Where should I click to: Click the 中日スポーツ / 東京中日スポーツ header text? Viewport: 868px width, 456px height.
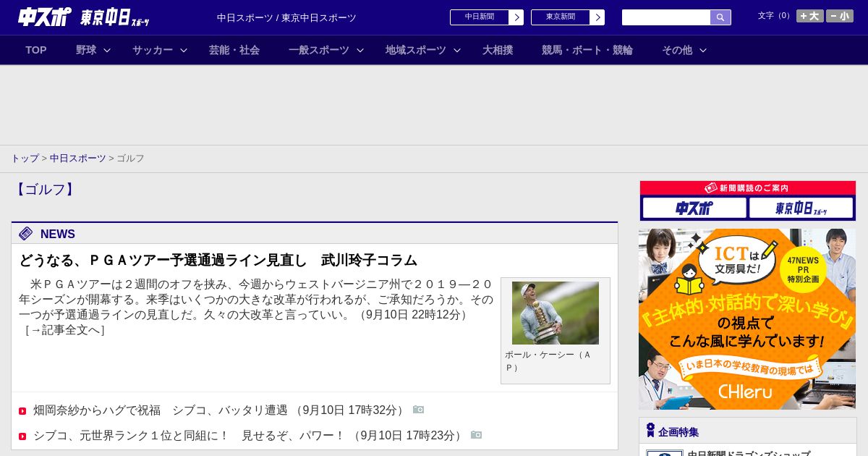pyautogui.click(x=286, y=17)
